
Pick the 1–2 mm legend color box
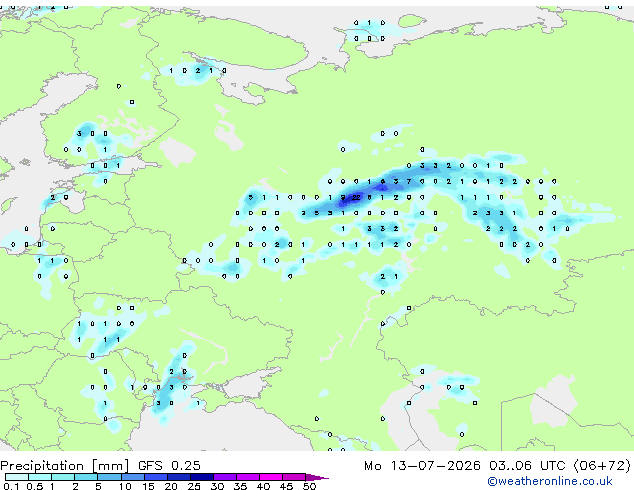(63, 477)
